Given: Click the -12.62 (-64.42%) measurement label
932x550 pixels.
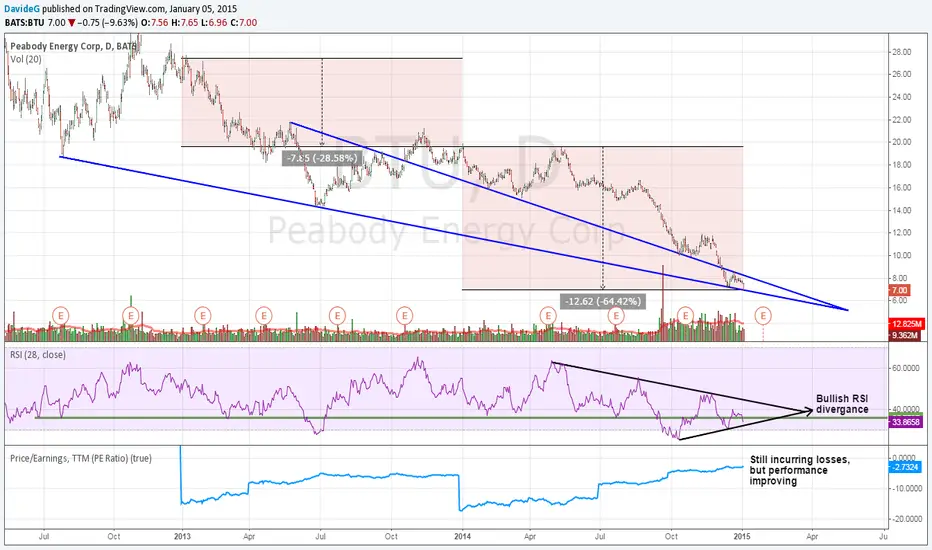Looking at the screenshot, I should (603, 301).
